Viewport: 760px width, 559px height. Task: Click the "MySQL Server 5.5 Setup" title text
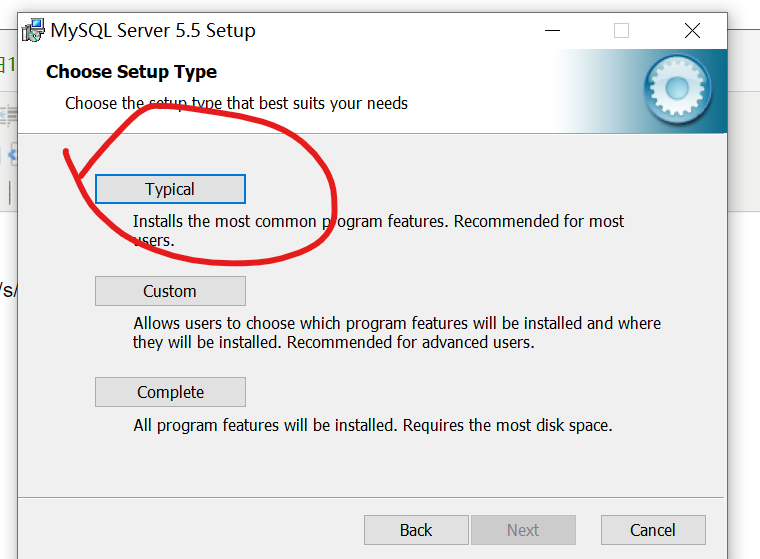(155, 31)
